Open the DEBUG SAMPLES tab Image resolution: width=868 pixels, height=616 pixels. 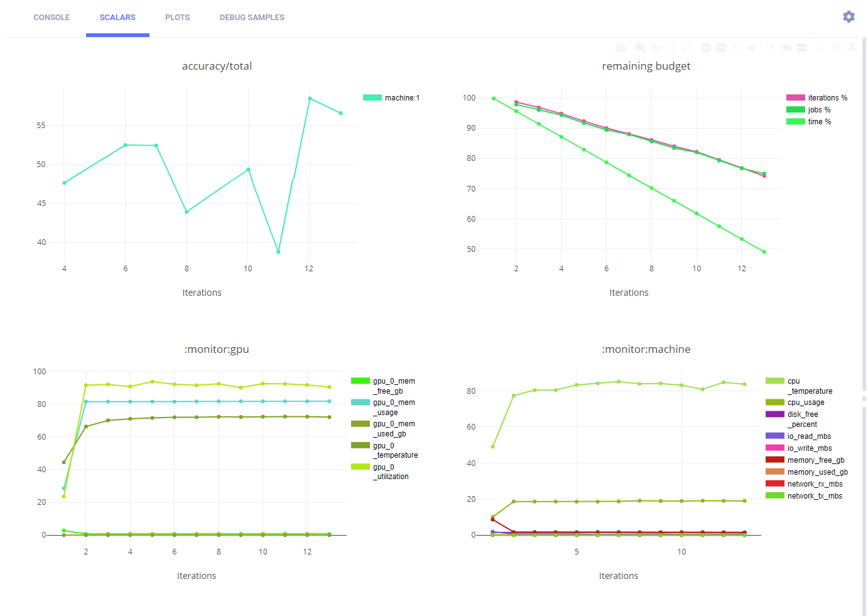[x=252, y=18]
